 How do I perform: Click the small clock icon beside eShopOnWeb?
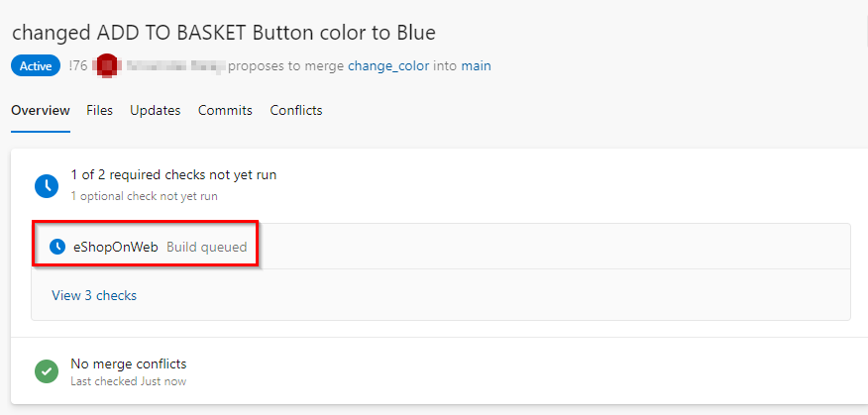pos(57,247)
